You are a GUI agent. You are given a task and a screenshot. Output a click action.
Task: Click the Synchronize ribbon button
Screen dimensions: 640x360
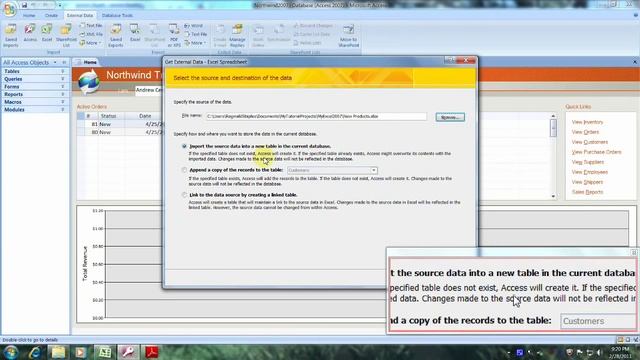tap(278, 33)
